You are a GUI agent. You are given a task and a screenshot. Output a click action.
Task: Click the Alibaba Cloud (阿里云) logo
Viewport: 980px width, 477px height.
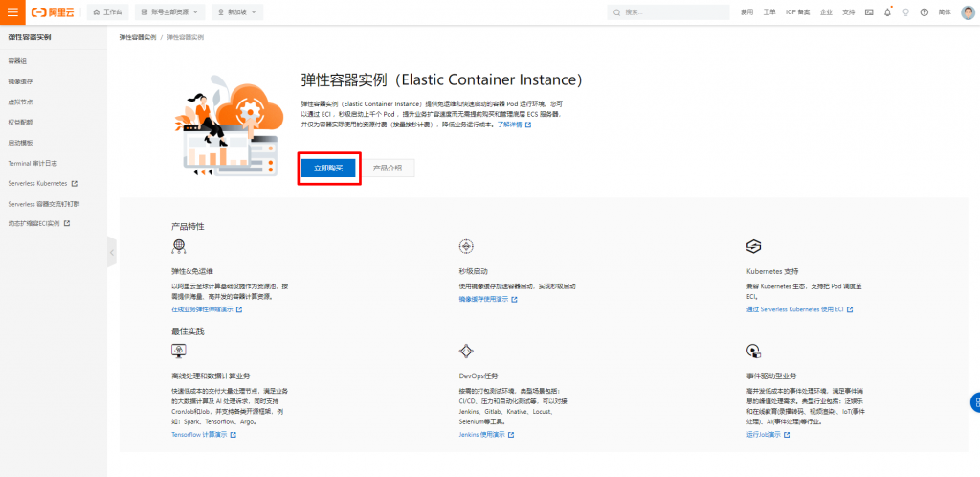(53, 12)
